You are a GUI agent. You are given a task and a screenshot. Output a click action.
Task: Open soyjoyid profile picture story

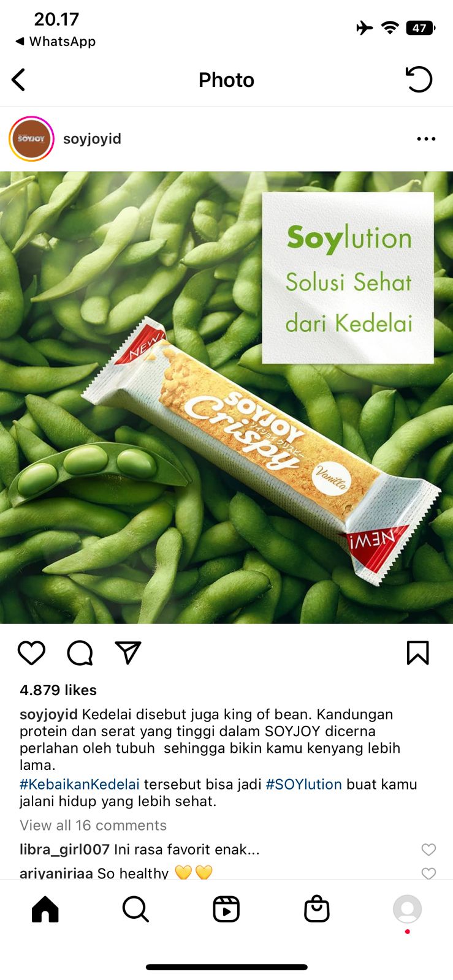(31, 139)
